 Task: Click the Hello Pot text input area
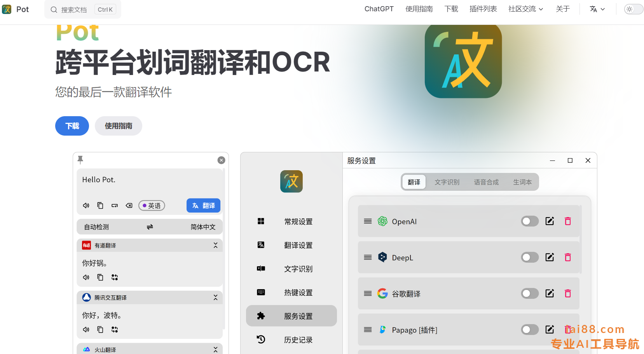(x=150, y=183)
